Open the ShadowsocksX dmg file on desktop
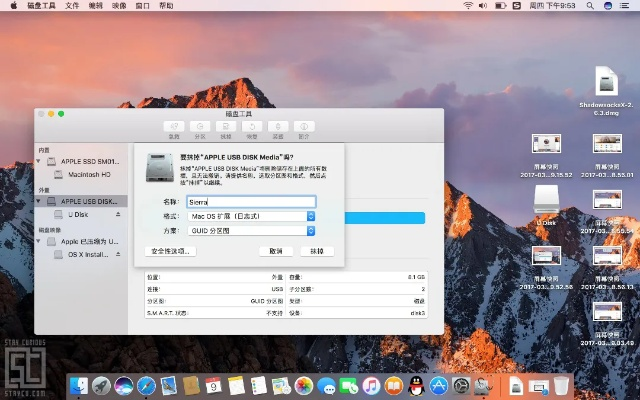 click(607, 82)
